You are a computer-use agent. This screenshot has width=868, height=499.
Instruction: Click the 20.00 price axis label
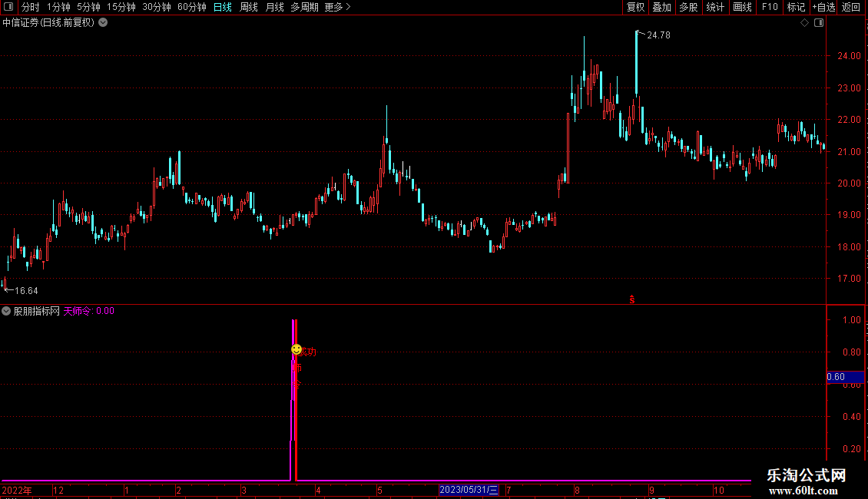849,183
